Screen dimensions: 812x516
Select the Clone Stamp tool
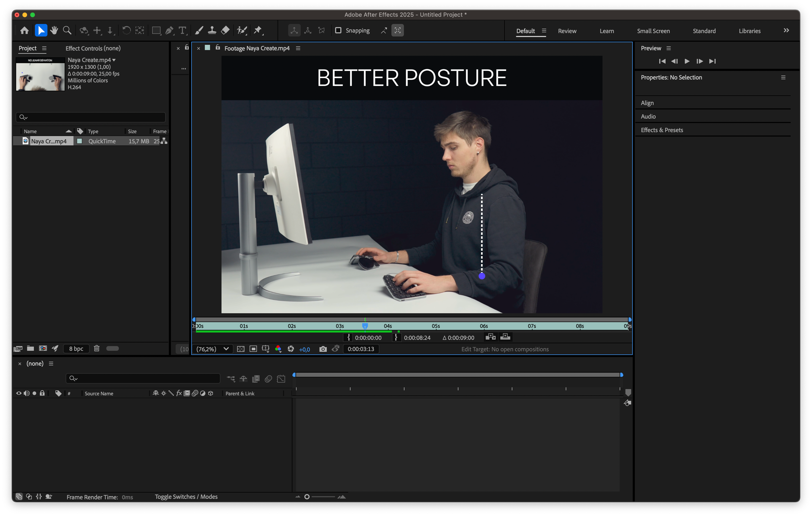[x=212, y=30]
